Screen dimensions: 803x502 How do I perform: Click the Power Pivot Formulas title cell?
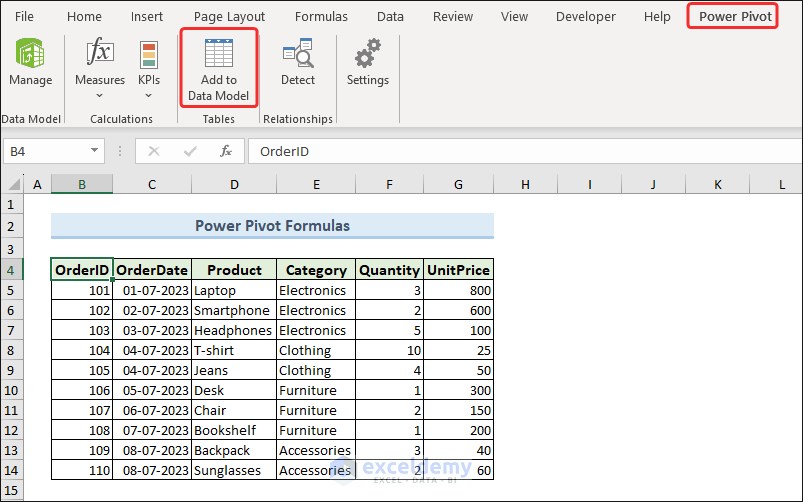tap(272, 226)
